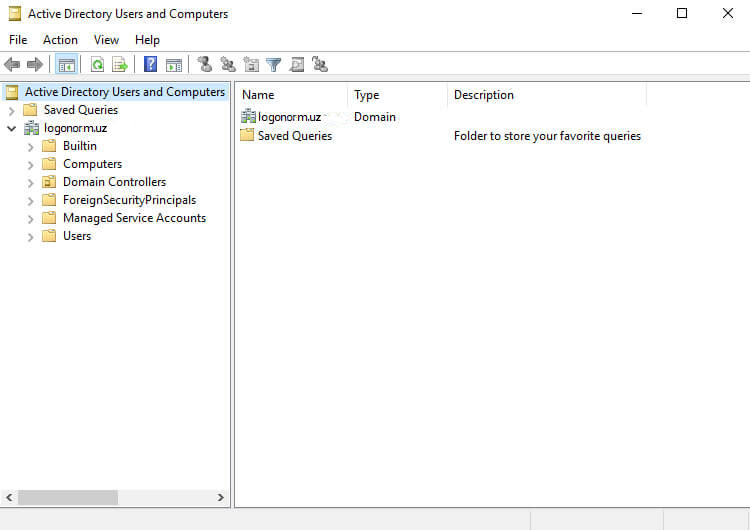This screenshot has width=750, height=530.
Task: Open the File menu
Action: tap(18, 40)
